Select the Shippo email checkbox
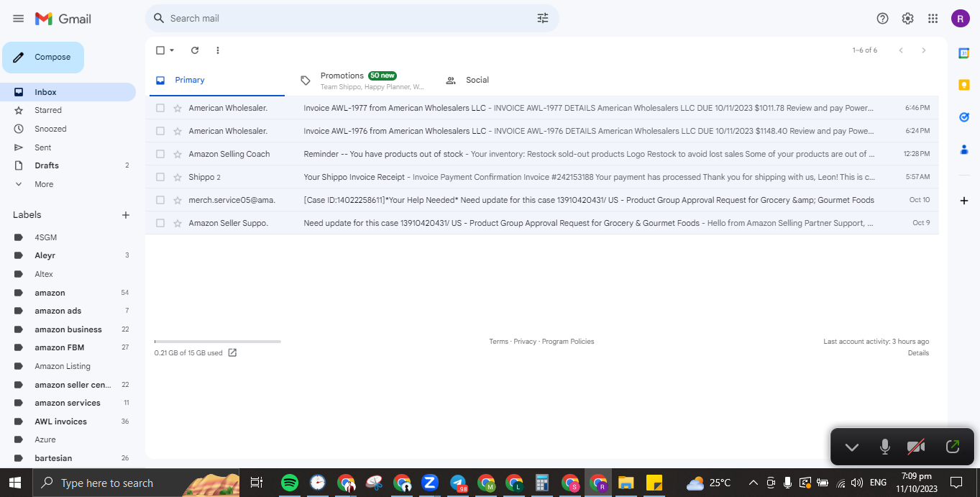 click(x=160, y=177)
